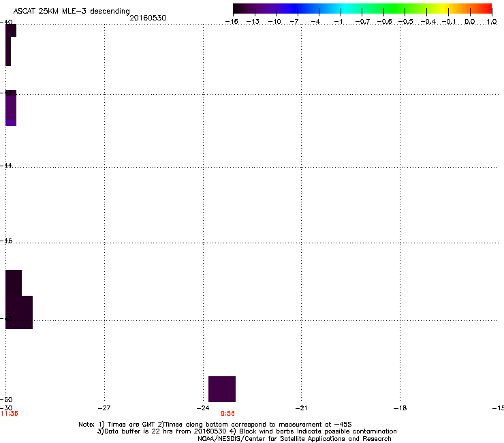Click the dark purple data block near -24 longitude
Viewport: 504px width, 443px height.
[x=222, y=389]
